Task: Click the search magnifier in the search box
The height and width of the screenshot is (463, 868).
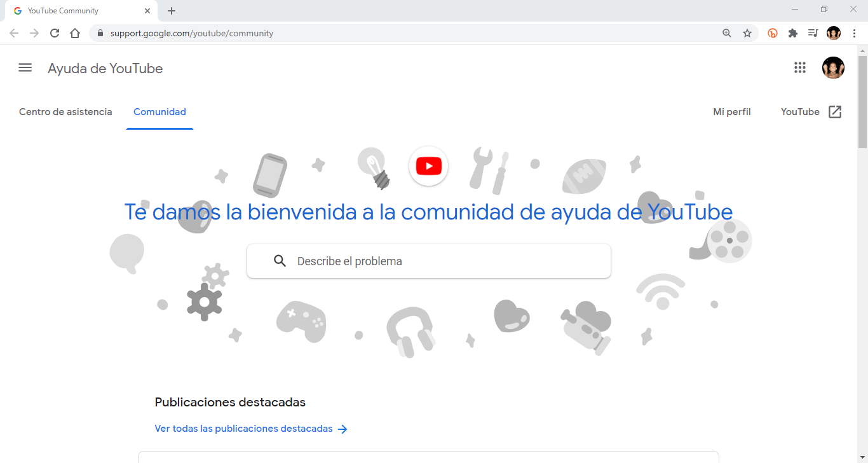Action: (x=280, y=261)
